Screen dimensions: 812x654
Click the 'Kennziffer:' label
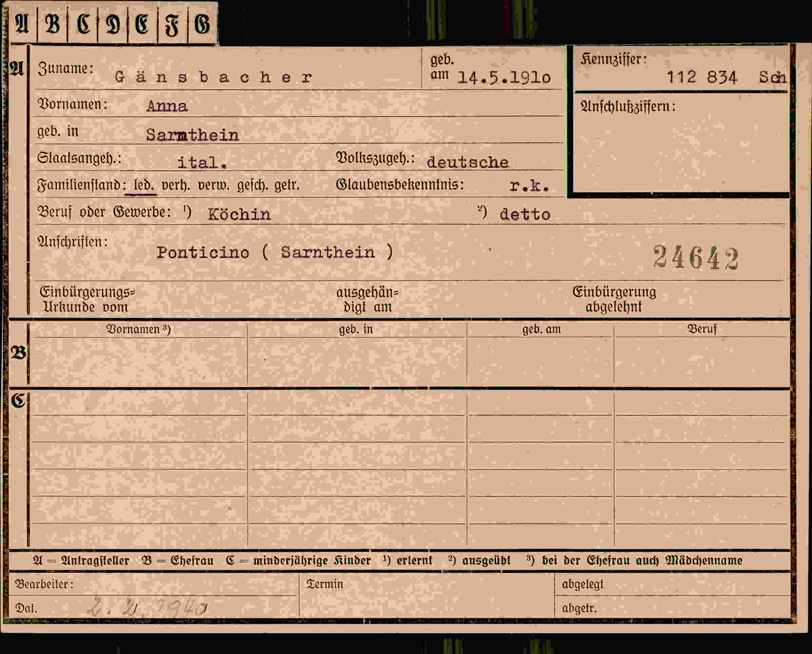coord(614,59)
